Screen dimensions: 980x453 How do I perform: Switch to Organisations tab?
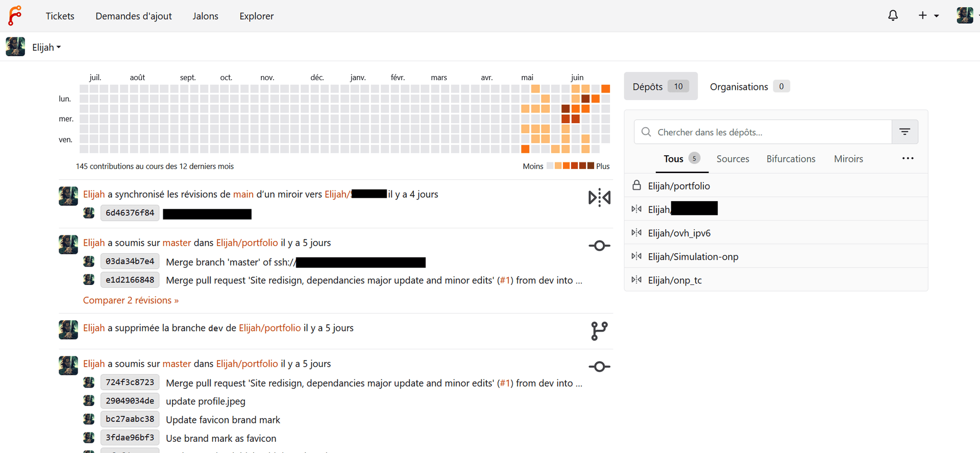[x=750, y=86]
